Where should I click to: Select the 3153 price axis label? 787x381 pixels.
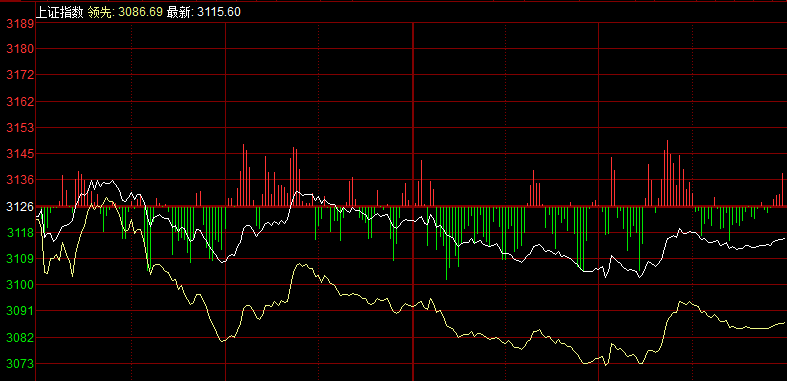click(21, 128)
